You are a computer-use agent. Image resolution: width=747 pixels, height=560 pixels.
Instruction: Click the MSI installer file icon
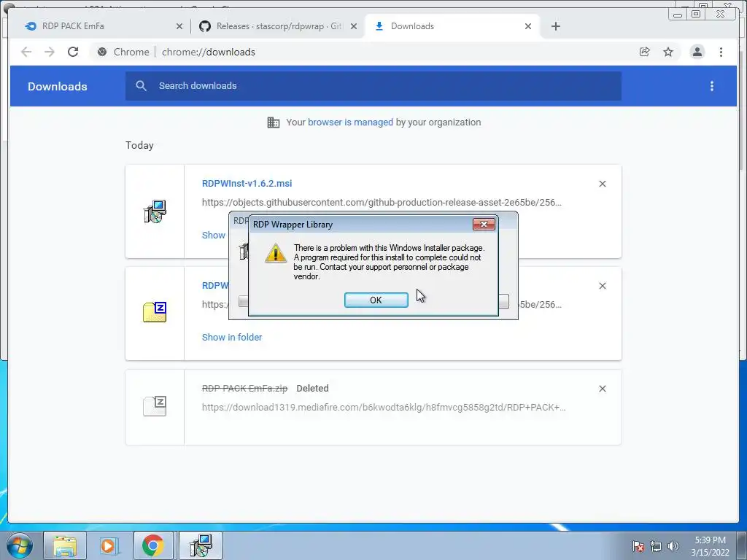click(155, 211)
